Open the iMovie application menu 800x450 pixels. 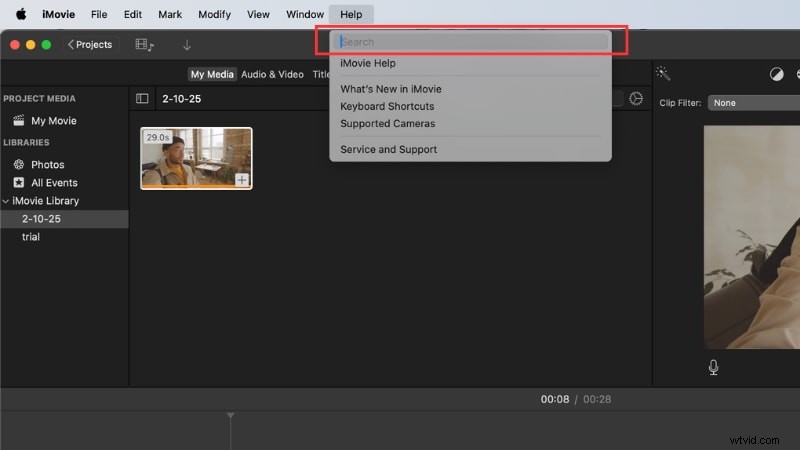click(58, 14)
